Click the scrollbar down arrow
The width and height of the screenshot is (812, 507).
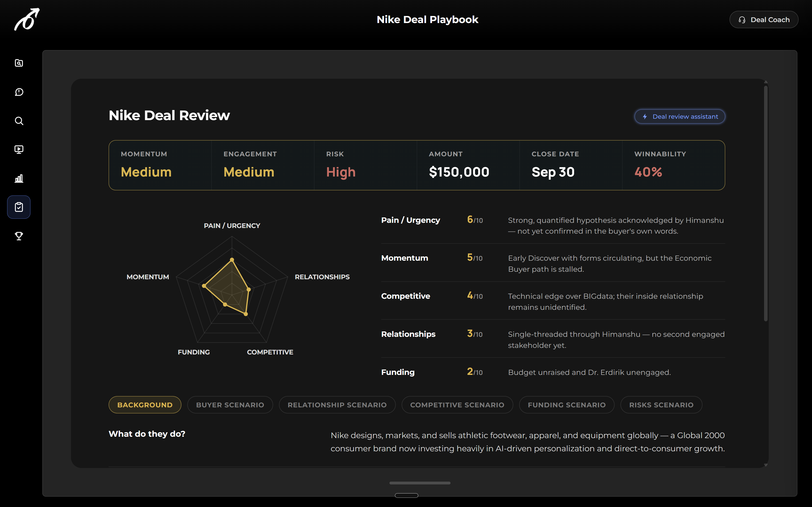(x=766, y=465)
